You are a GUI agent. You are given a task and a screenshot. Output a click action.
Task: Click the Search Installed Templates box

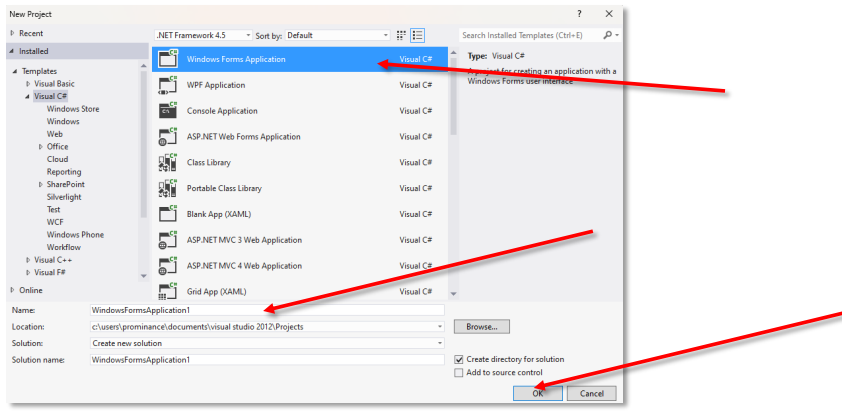coord(530,35)
